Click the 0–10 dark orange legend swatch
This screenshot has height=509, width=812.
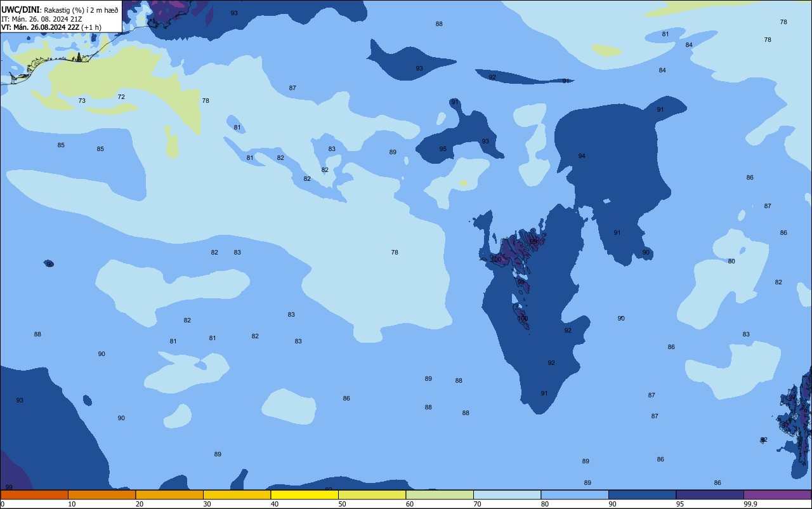click(34, 494)
